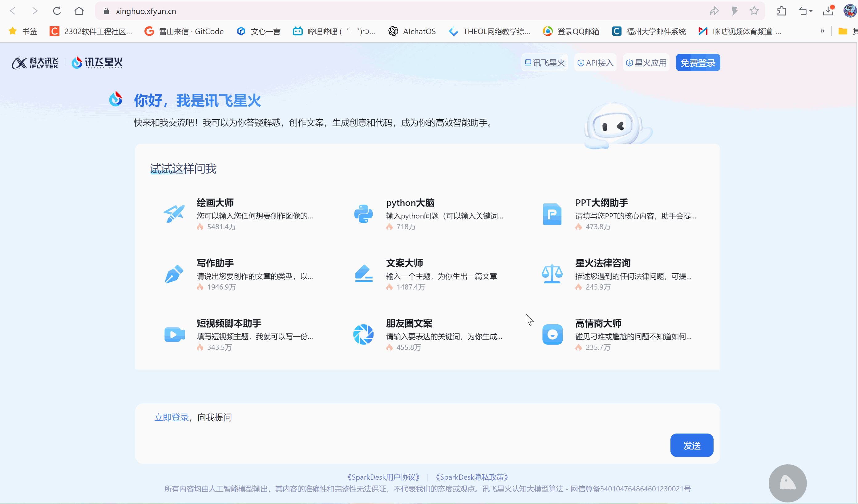Click the 免费登录 login button

coord(698,62)
